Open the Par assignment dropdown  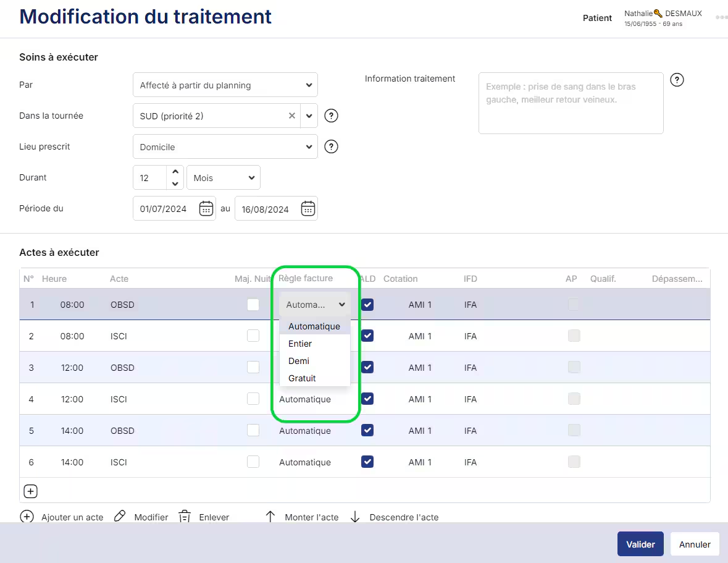point(225,85)
